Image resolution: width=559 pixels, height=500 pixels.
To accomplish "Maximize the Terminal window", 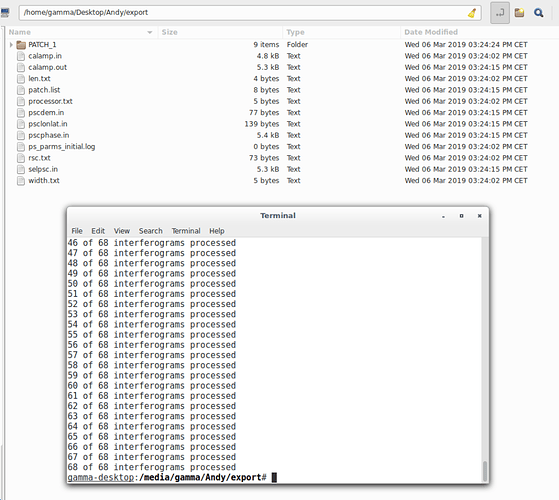I will [x=461, y=216].
